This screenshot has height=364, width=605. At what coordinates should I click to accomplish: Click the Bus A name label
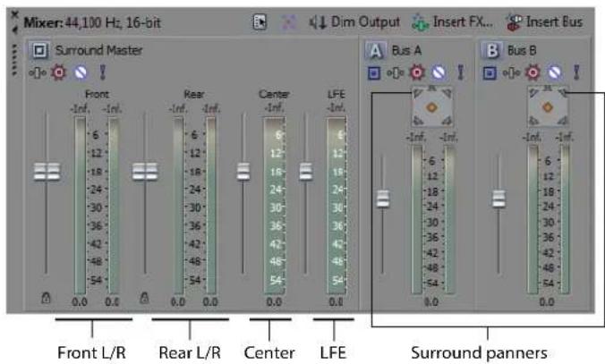[x=406, y=50]
